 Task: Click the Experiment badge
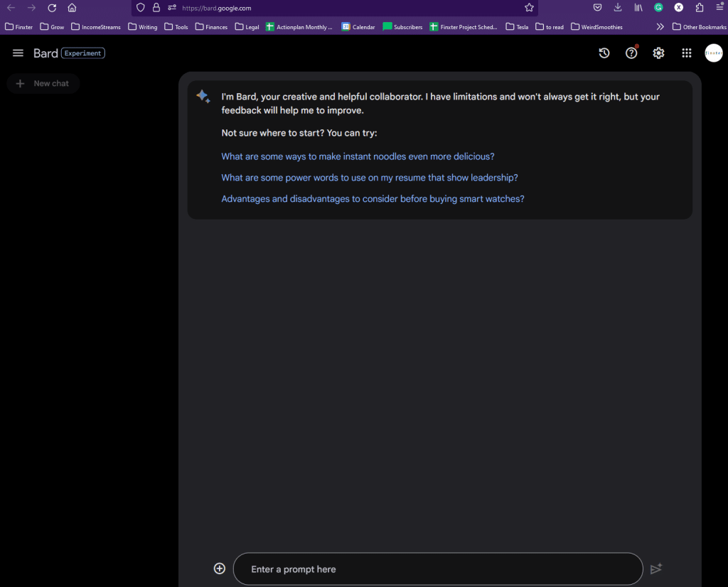coord(82,53)
